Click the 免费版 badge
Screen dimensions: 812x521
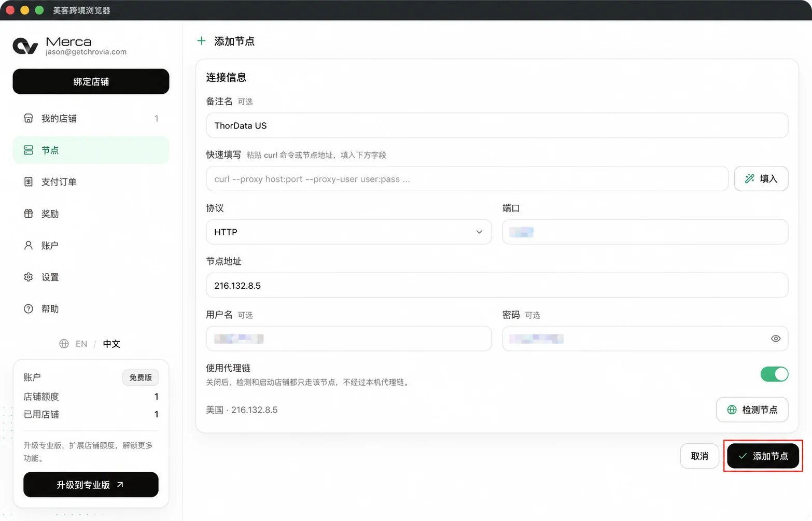[141, 377]
